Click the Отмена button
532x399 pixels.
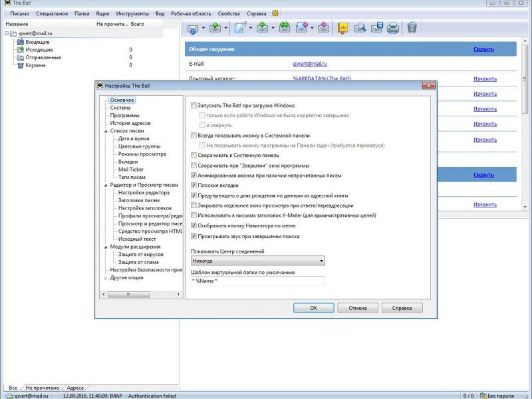point(358,308)
